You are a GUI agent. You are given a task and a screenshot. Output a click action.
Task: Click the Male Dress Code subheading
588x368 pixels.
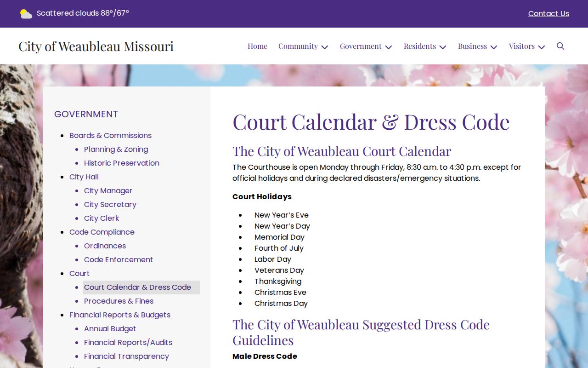click(x=265, y=356)
